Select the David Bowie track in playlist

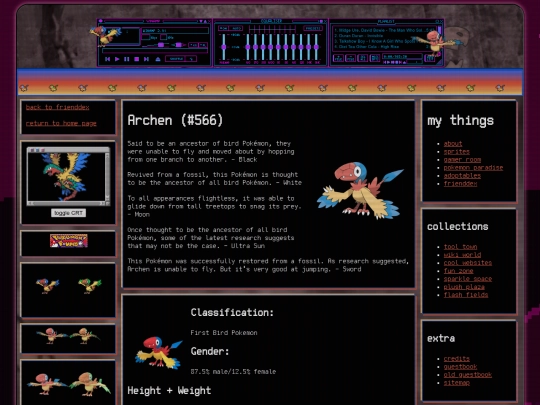click(384, 30)
